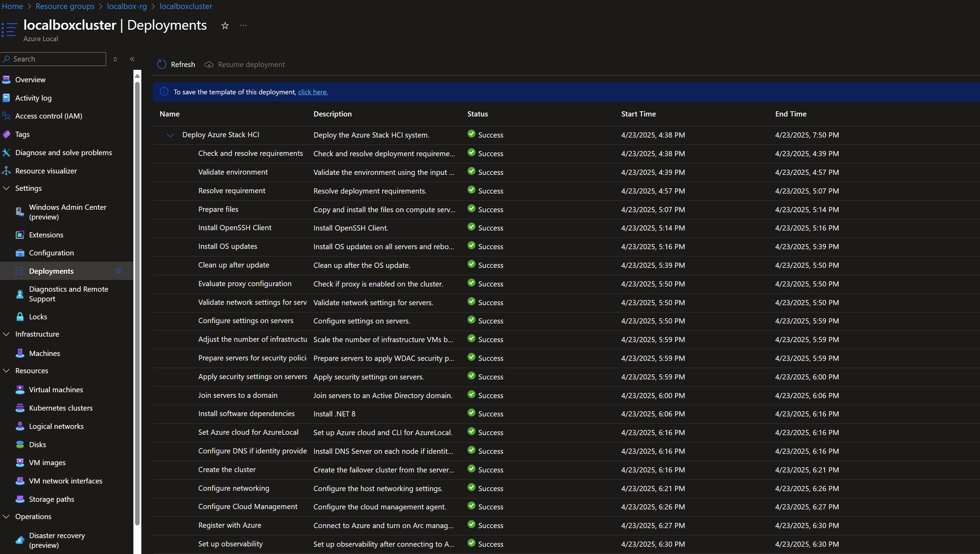Image resolution: width=980 pixels, height=554 pixels.
Task: Click the Machines icon in sidebar
Action: point(20,353)
